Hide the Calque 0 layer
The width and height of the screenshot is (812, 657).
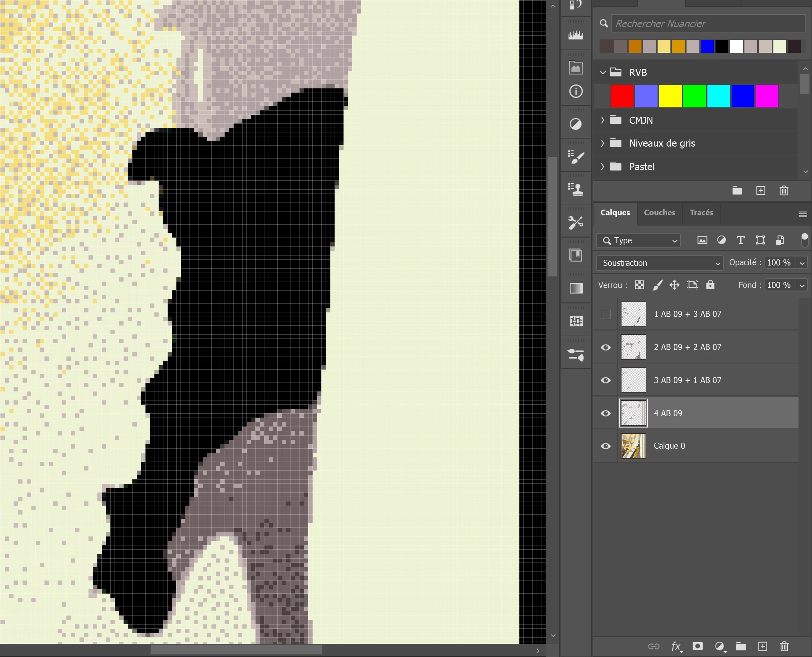point(605,446)
